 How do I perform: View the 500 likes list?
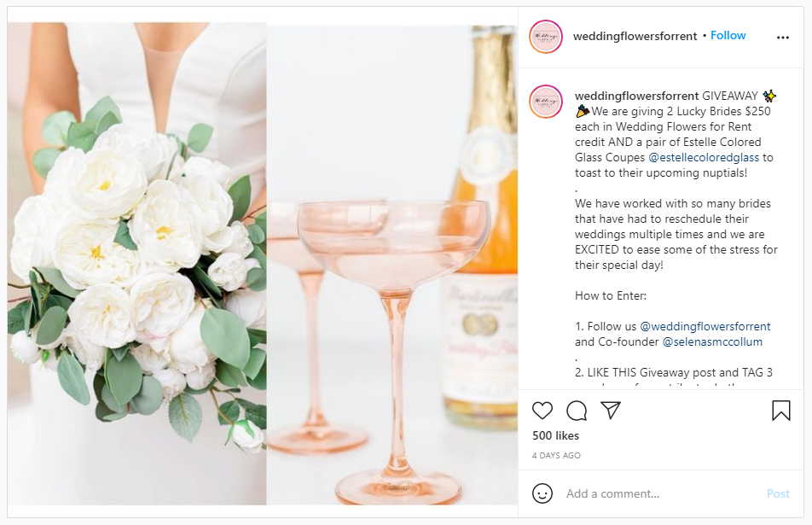pyautogui.click(x=555, y=436)
